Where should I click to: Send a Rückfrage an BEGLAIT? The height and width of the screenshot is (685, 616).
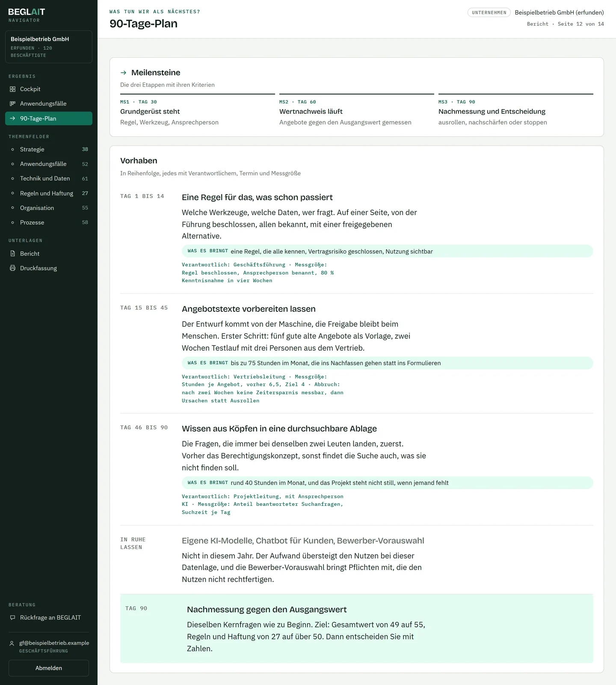click(49, 617)
